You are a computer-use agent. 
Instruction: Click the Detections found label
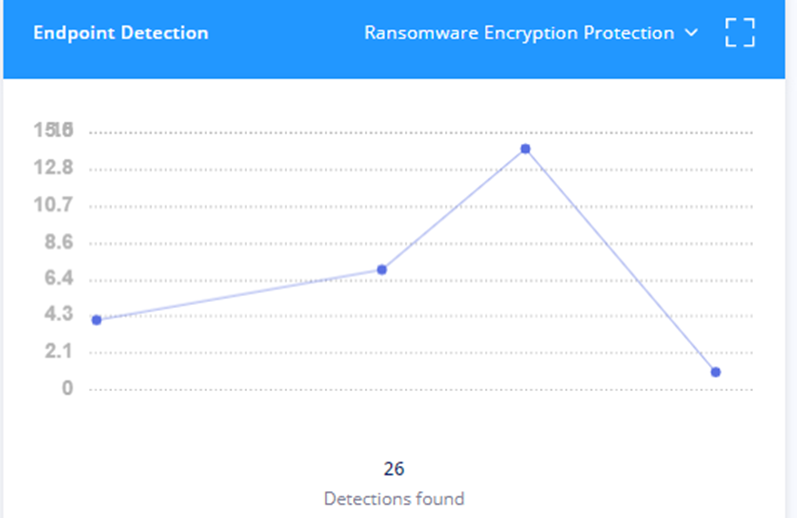(x=394, y=499)
